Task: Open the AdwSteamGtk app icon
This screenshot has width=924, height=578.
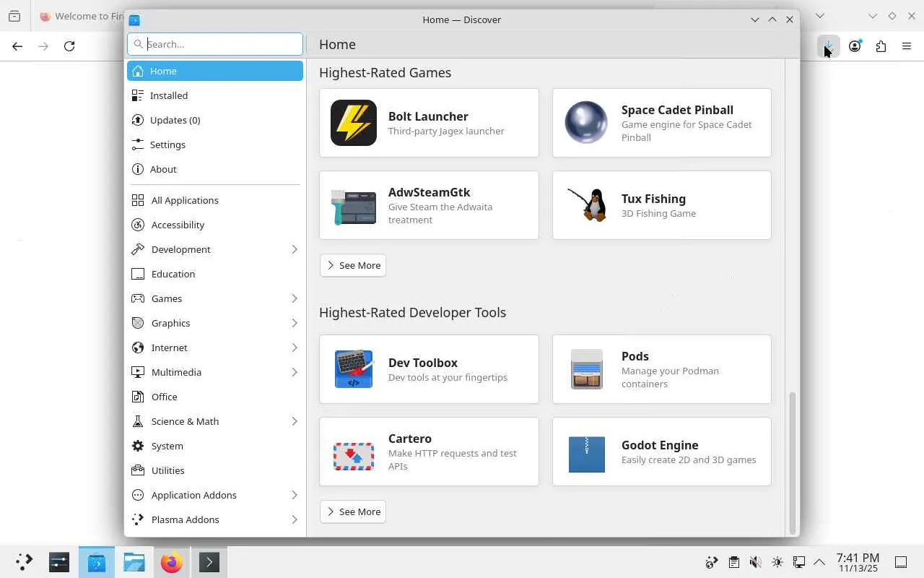Action: coord(354,206)
